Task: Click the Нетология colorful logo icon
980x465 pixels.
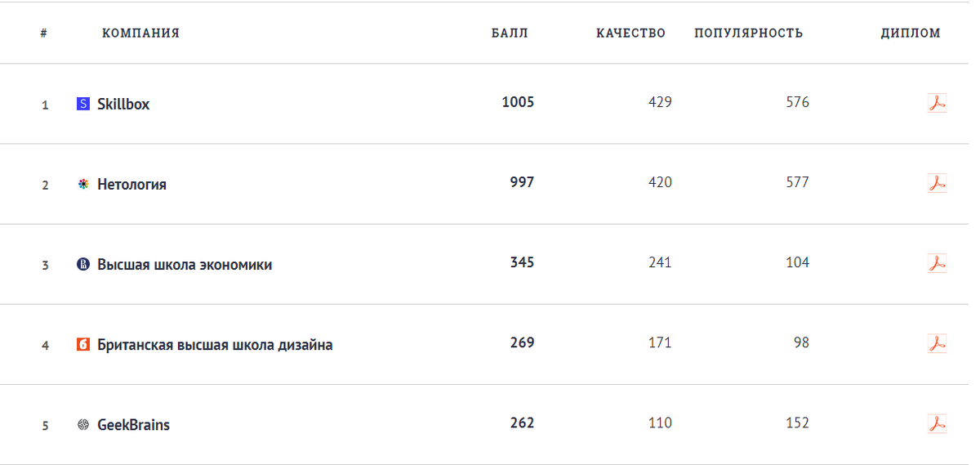Action: pyautogui.click(x=83, y=184)
